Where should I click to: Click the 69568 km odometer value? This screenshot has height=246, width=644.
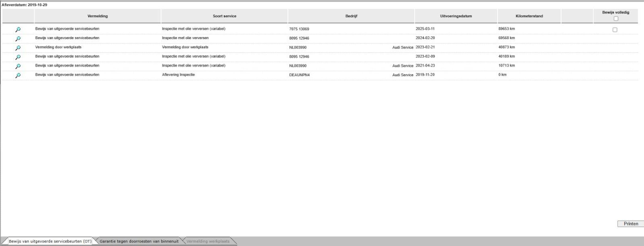tap(506, 38)
